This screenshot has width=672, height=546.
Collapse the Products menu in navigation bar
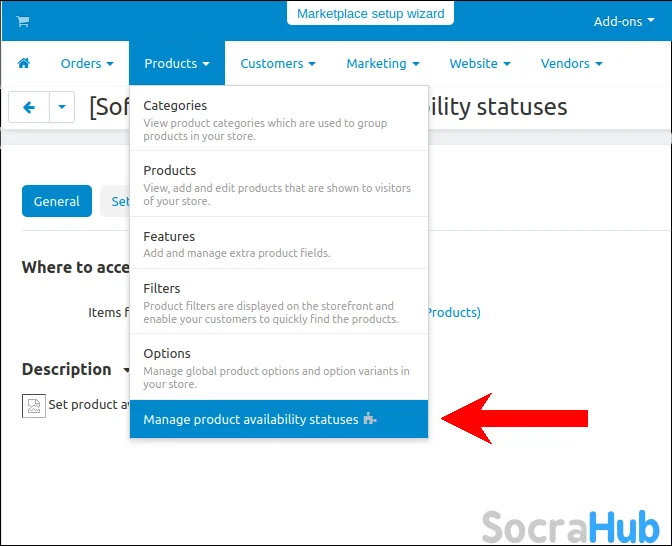(177, 63)
